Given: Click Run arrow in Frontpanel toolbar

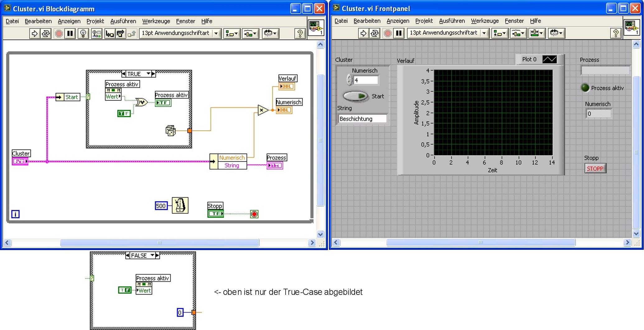Looking at the screenshot, I should (363, 33).
